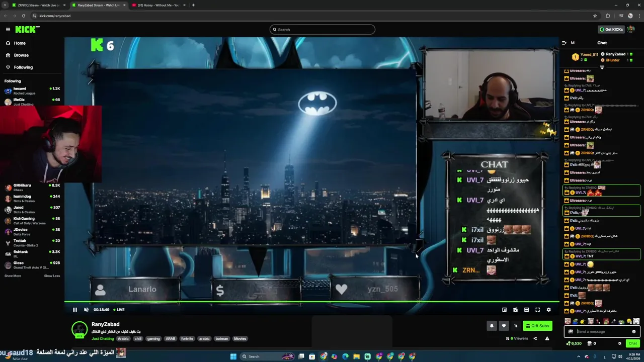This screenshot has height=362, width=644.
Task: Open channel points 6,530 balance
Action: [574, 343]
